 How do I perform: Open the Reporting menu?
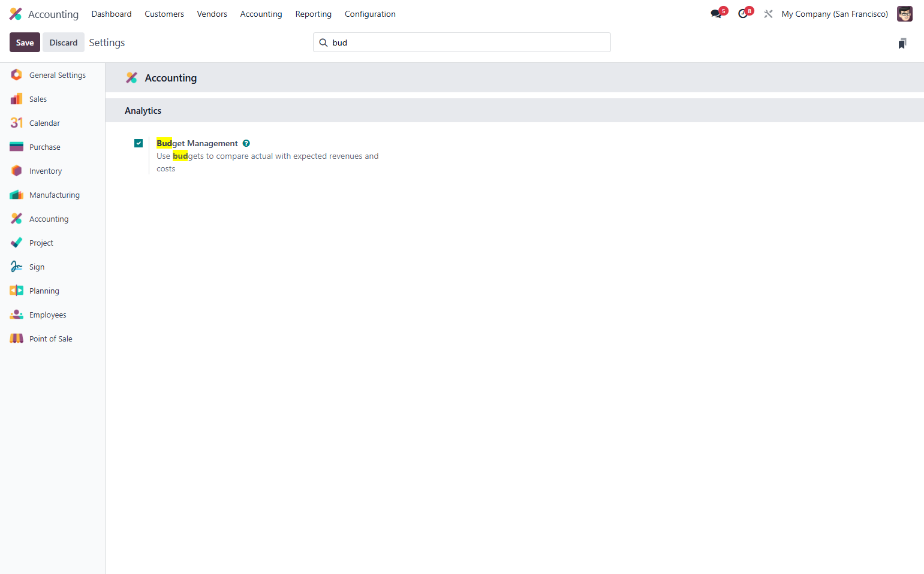coord(314,14)
